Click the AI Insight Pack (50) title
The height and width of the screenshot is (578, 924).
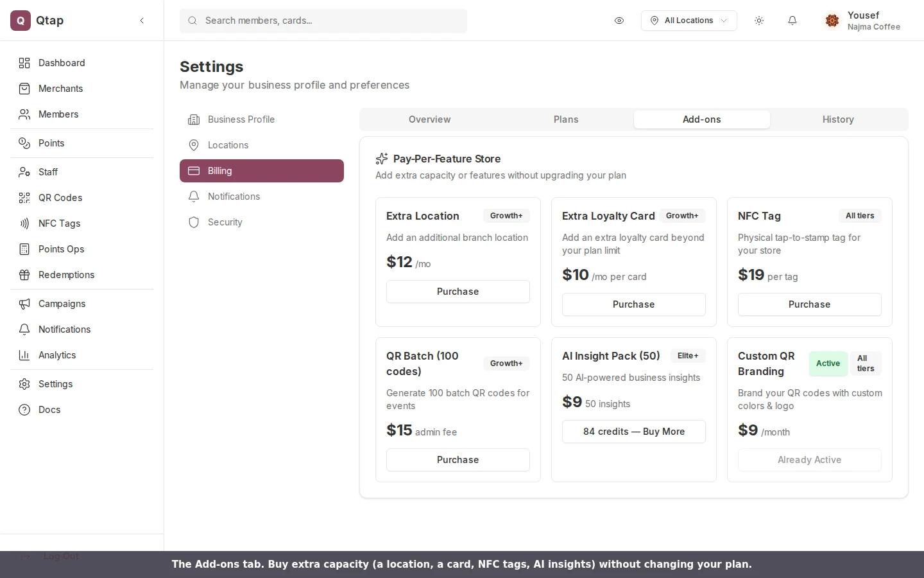611,356
